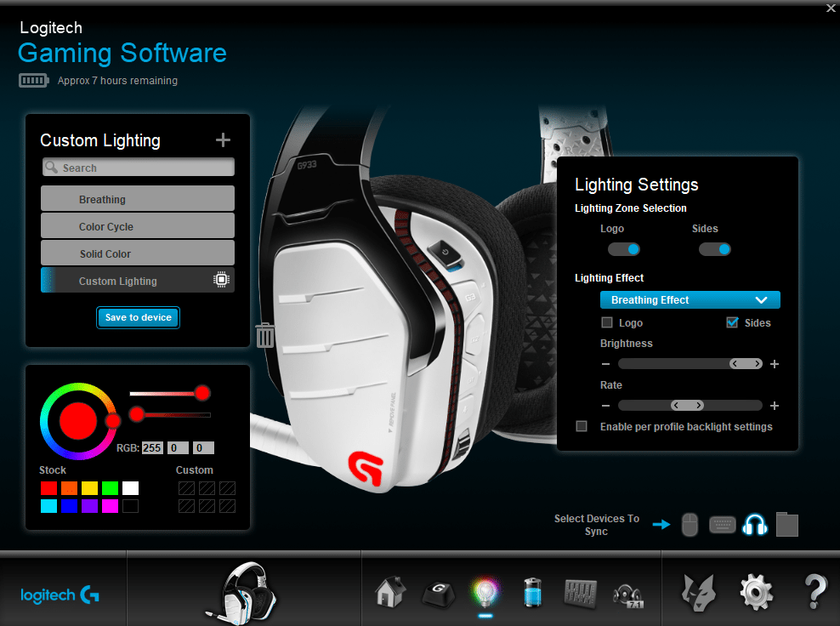Click the red RGB value field 255
This screenshot has width=840, height=626.
[x=152, y=447]
